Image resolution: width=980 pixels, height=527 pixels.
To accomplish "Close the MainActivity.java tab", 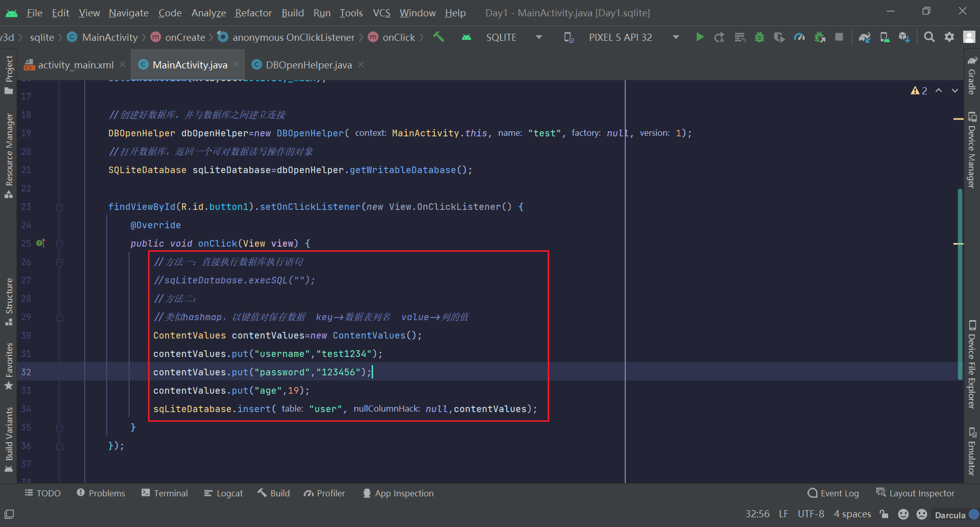I will 236,64.
